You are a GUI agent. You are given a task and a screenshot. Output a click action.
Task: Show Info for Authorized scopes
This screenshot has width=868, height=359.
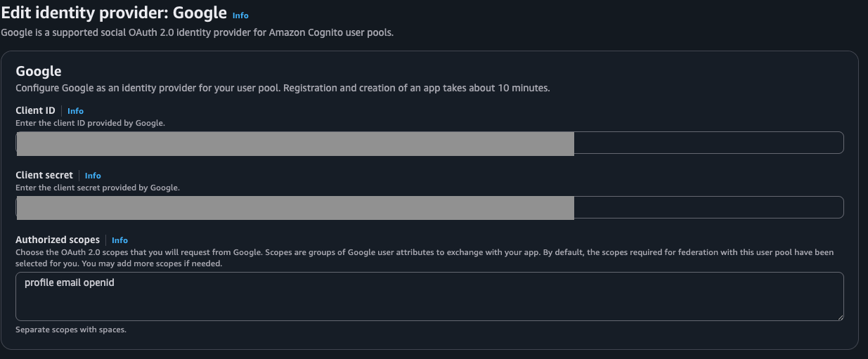click(119, 240)
